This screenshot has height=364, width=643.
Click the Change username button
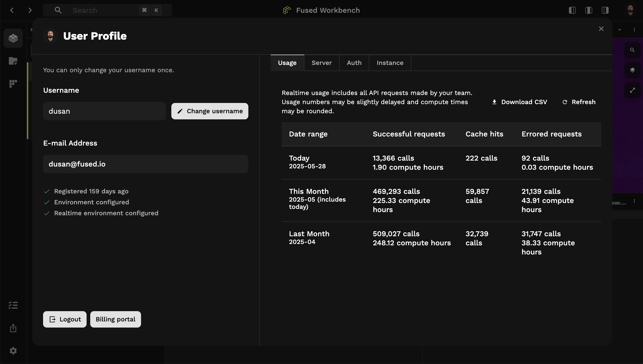pyautogui.click(x=209, y=111)
